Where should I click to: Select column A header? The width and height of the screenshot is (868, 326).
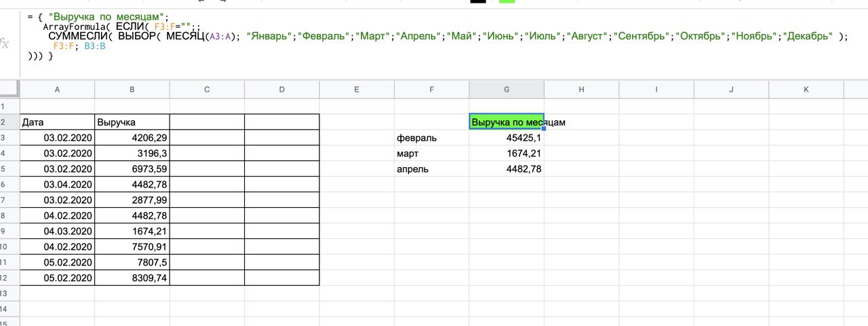pos(58,89)
